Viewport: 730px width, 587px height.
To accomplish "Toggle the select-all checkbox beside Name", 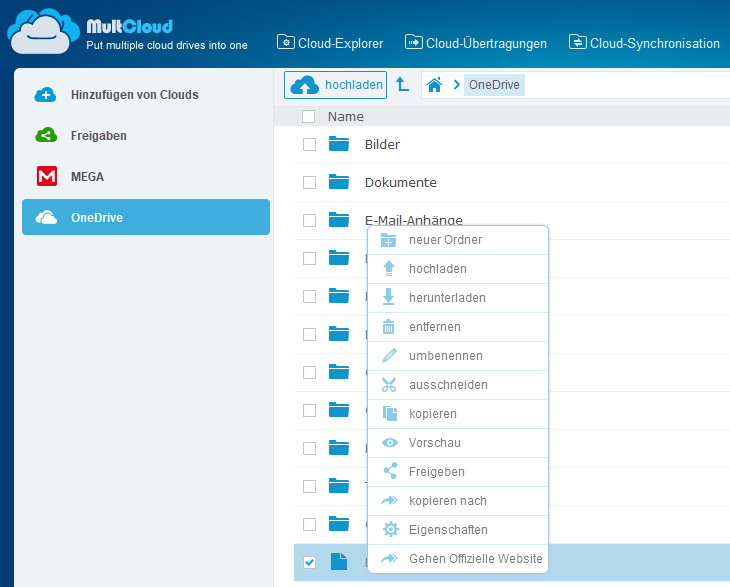I will [x=308, y=116].
